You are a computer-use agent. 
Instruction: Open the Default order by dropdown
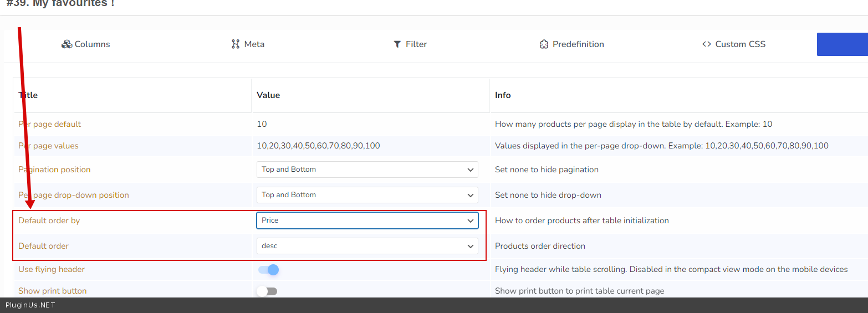tap(367, 220)
